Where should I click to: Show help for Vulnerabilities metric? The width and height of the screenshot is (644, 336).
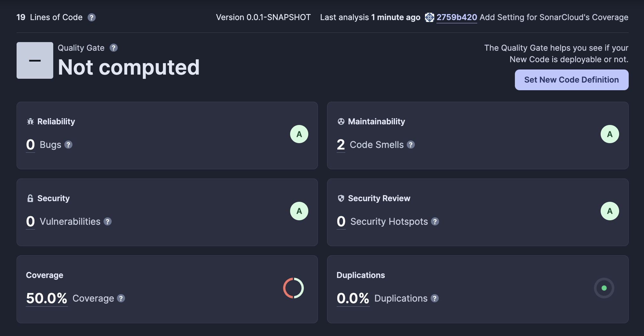108,222
